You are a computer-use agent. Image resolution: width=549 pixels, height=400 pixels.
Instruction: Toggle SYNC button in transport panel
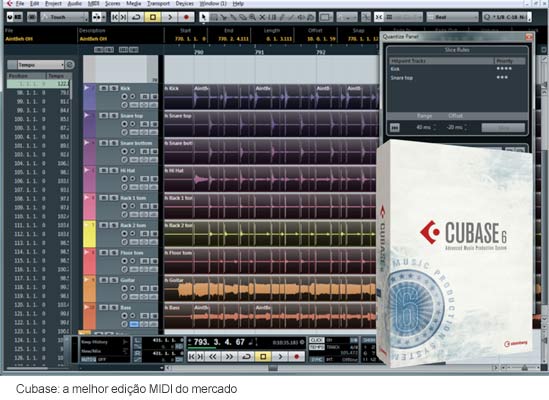[x=317, y=359]
